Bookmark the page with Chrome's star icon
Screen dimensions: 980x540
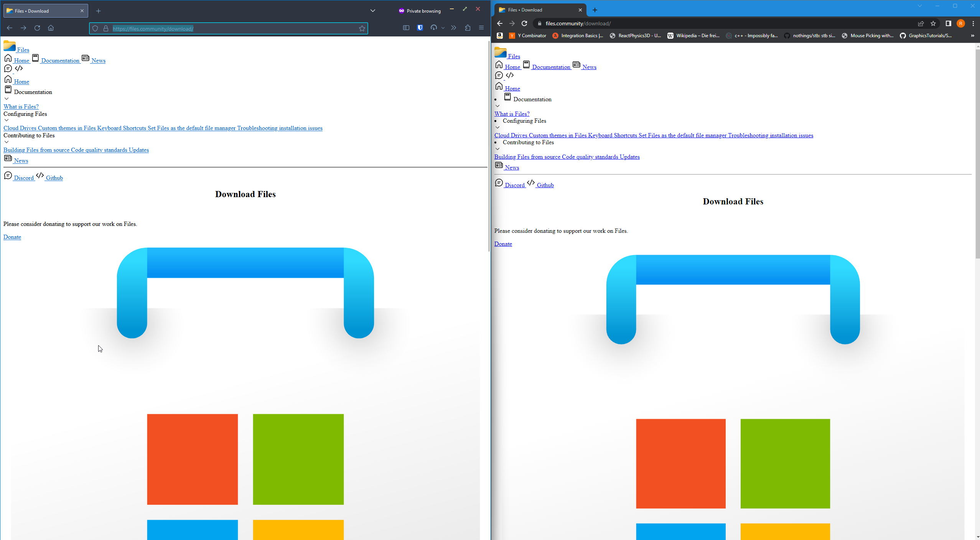934,23
